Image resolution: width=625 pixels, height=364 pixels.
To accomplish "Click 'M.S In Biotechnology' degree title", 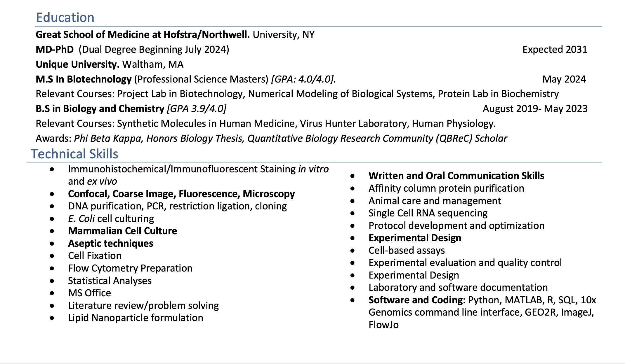I will coord(84,79).
